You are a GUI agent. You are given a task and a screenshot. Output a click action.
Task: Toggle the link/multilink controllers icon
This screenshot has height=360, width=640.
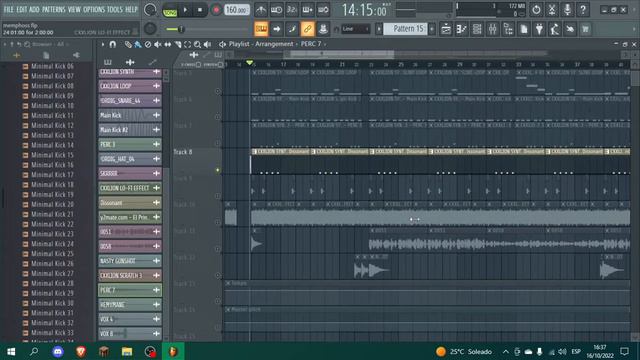[x=307, y=29]
